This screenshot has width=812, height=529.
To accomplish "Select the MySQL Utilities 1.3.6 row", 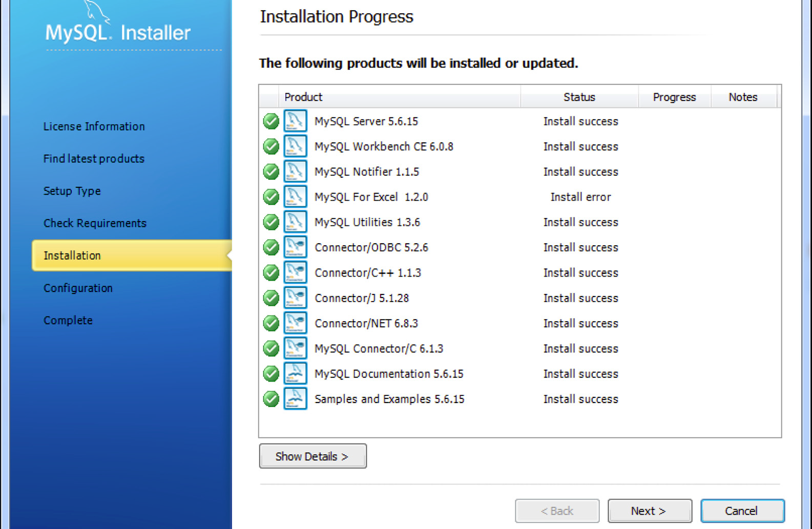I will [367, 222].
